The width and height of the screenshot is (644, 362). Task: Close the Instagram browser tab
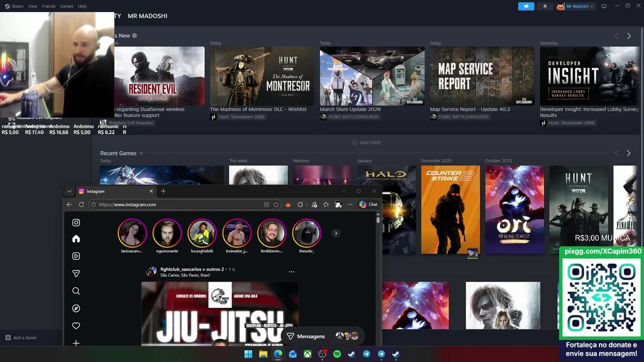(151, 191)
